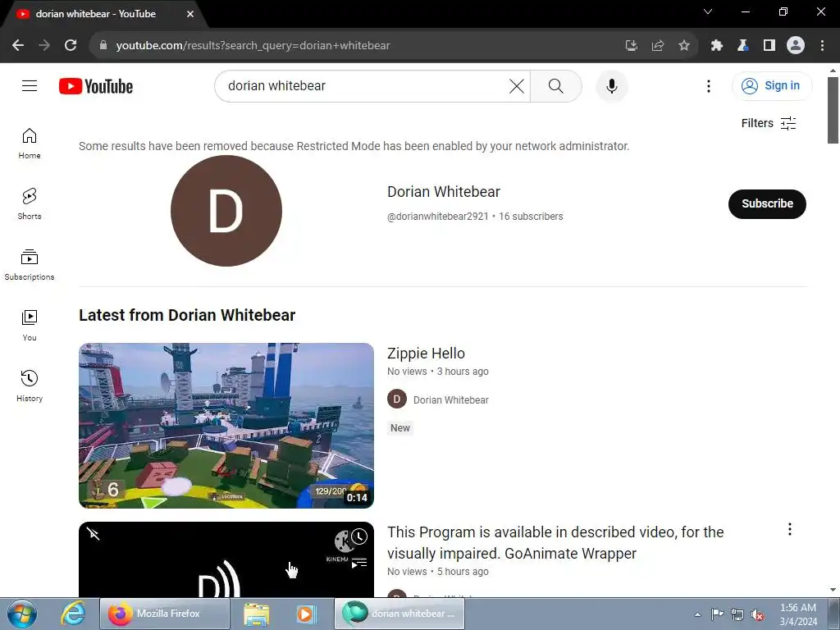Viewport: 840px width, 630px height.
Task: Focus the YouTube search input field
Action: tap(364, 85)
